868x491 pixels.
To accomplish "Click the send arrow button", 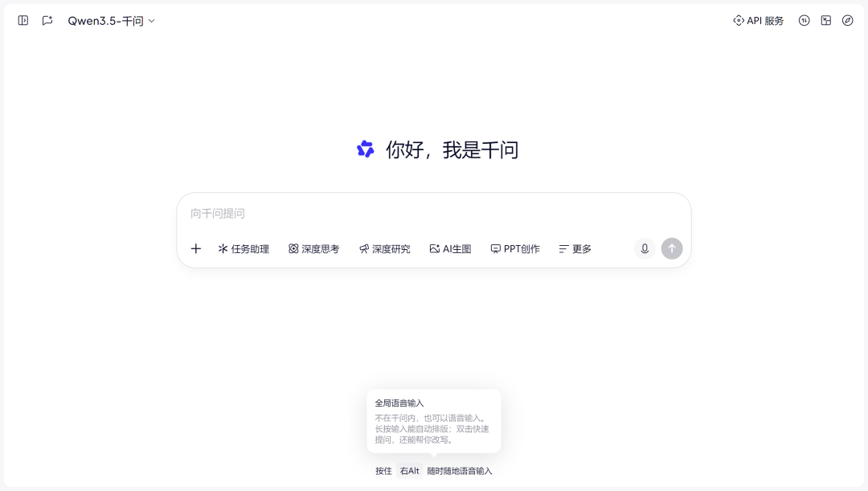I will click(x=672, y=248).
